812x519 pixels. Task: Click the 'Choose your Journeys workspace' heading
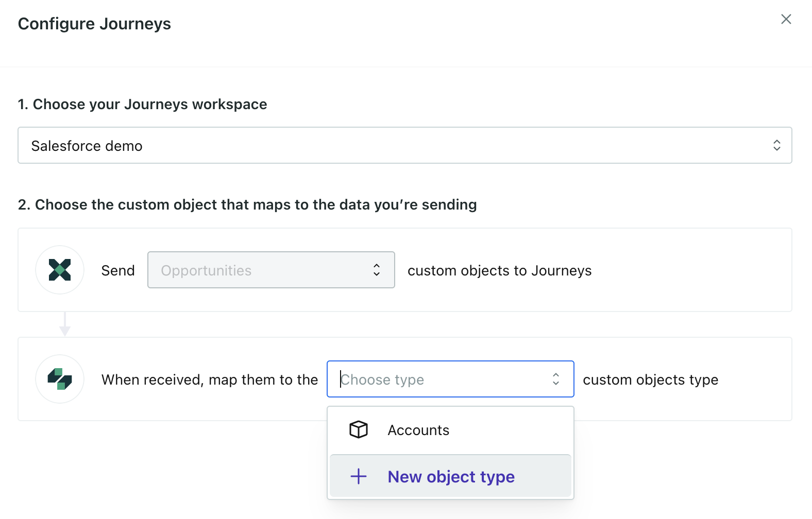tap(143, 104)
